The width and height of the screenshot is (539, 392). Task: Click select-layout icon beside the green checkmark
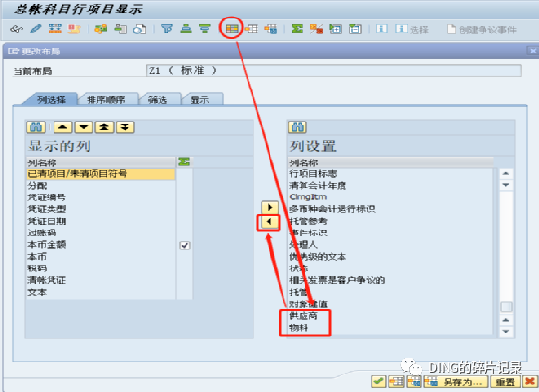tap(396, 381)
